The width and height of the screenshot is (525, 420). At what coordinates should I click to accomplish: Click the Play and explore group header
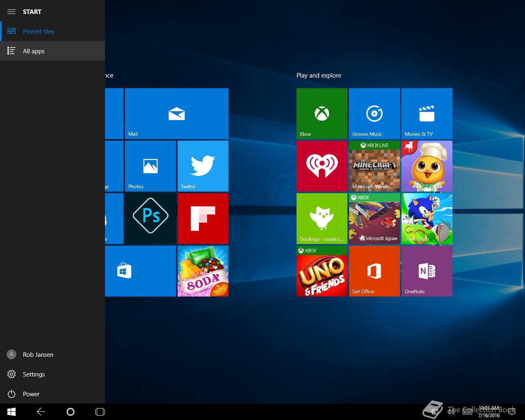tap(319, 75)
